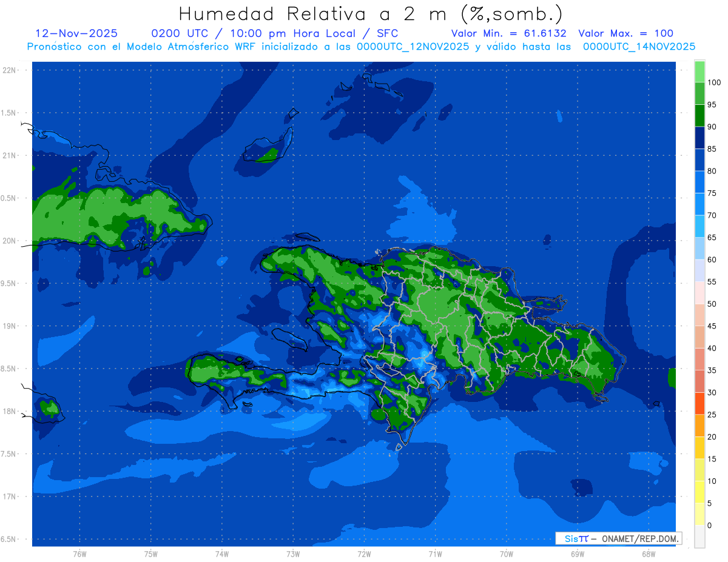The image size is (728, 562).
Task: Select the yellow swatch between 10 and 15
Action: tap(699, 470)
